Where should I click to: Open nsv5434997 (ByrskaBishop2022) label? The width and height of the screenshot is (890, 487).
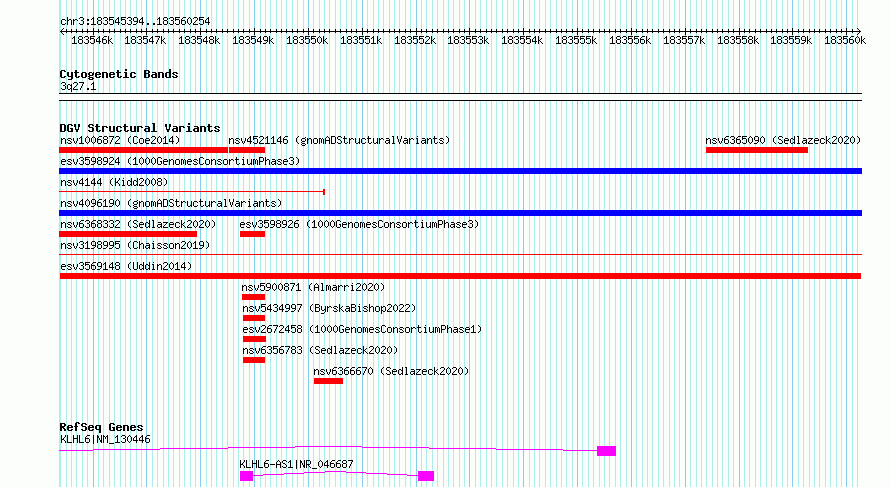click(x=329, y=308)
